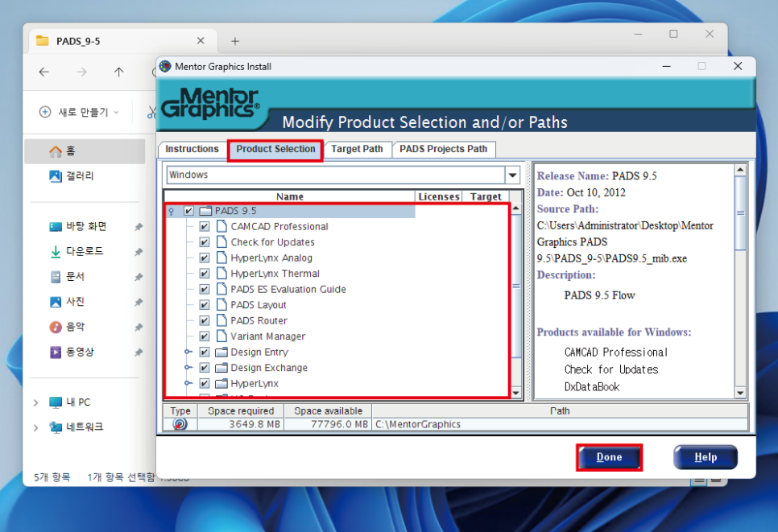Open the PADS Projects Path tab

pyautogui.click(x=444, y=149)
